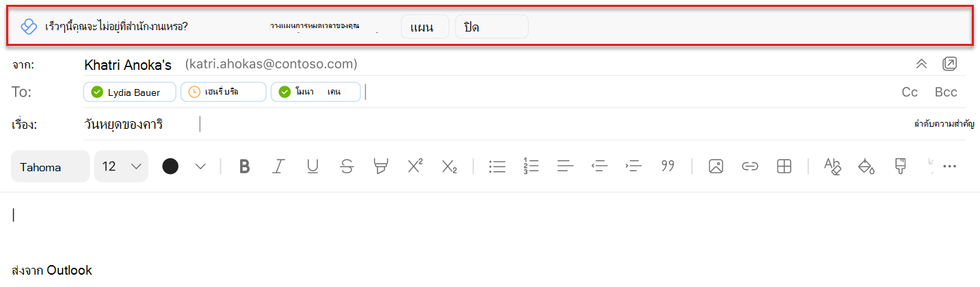980x287 pixels.
Task: Toggle superscript formatting
Action: pyautogui.click(x=415, y=166)
